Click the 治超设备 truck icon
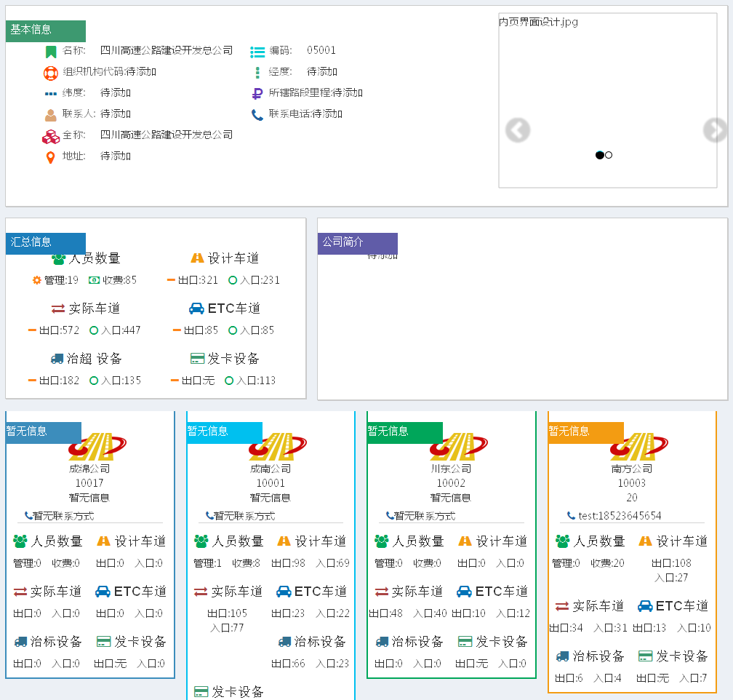The height and width of the screenshot is (700, 733). pos(57,358)
